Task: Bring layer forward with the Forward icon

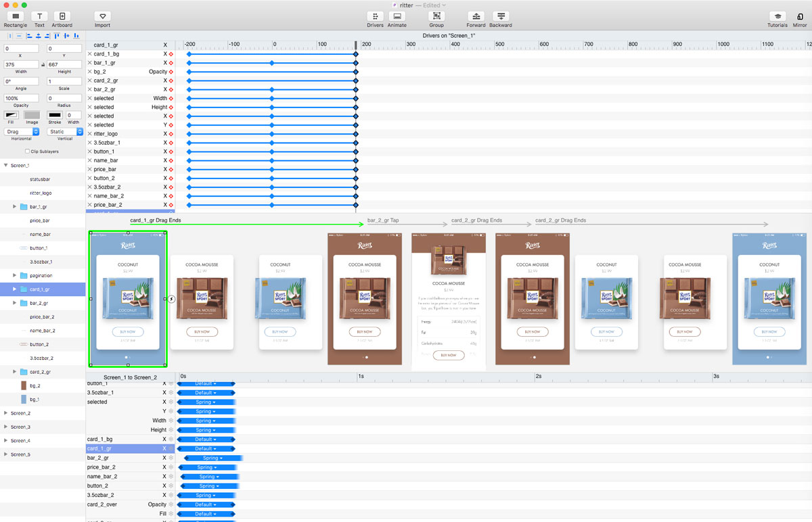Action: (476, 15)
